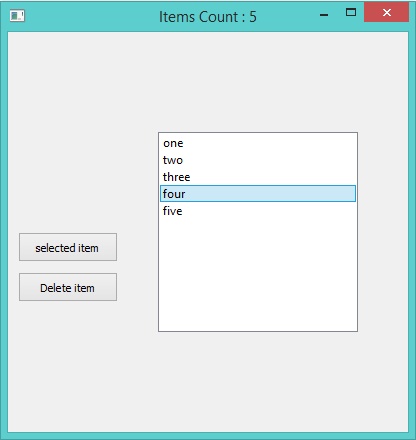416x440 pixels.
Task: Close the Items Count window
Action: pos(386,12)
